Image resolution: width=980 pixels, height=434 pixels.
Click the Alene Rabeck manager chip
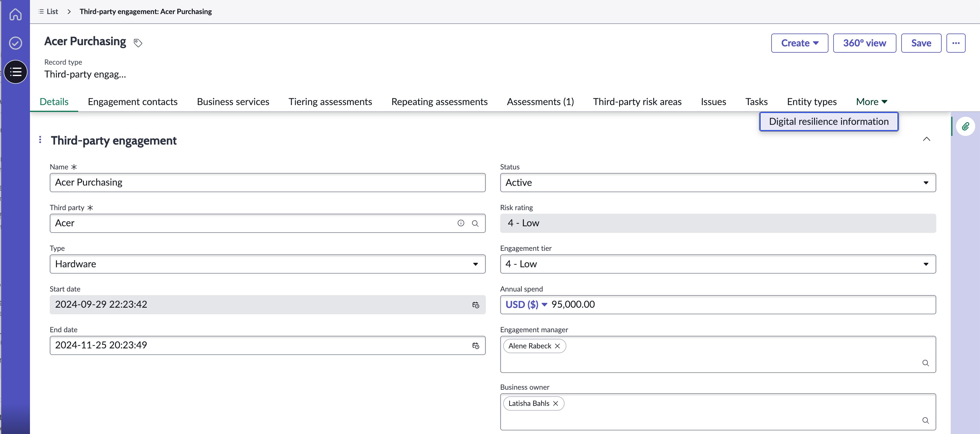(535, 346)
